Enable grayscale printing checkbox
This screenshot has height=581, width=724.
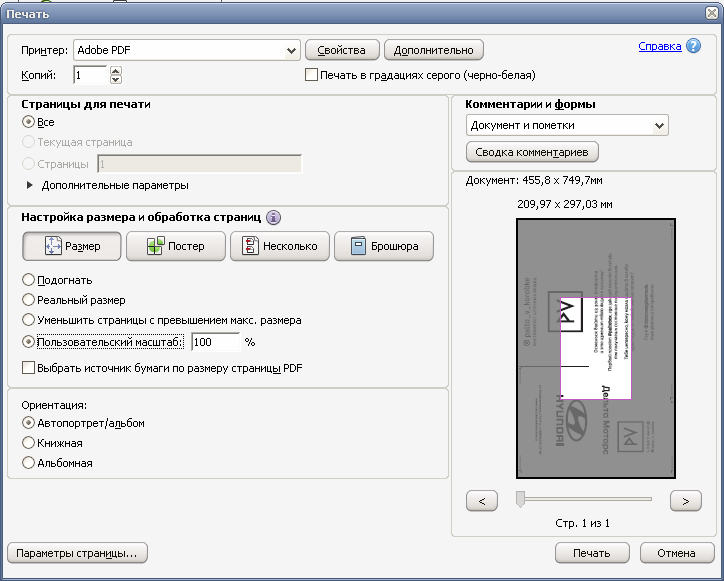[312, 75]
